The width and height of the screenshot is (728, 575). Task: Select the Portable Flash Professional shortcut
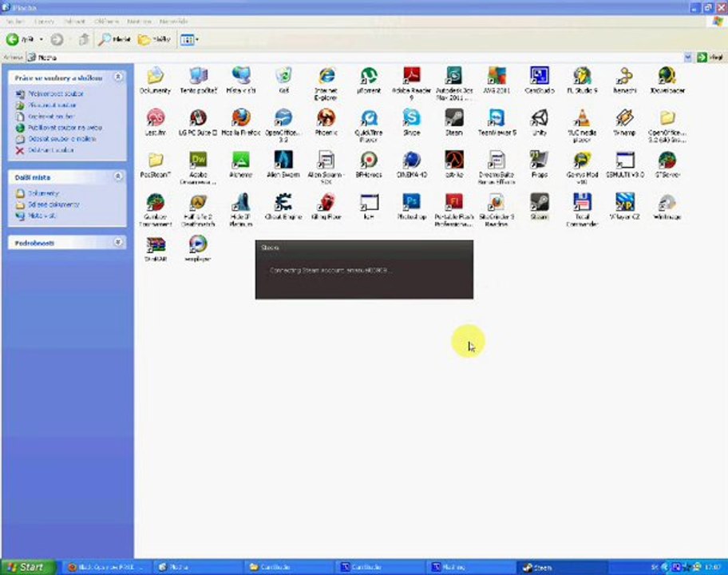[453, 210]
